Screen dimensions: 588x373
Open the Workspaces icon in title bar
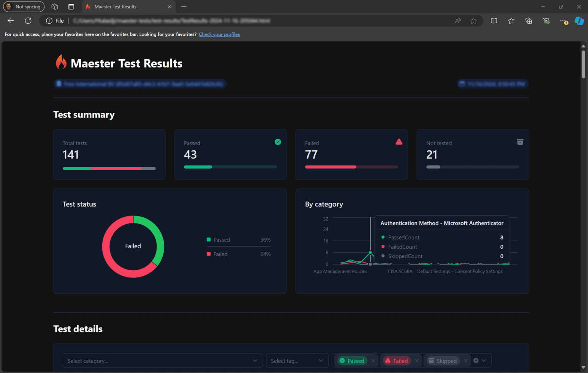55,7
